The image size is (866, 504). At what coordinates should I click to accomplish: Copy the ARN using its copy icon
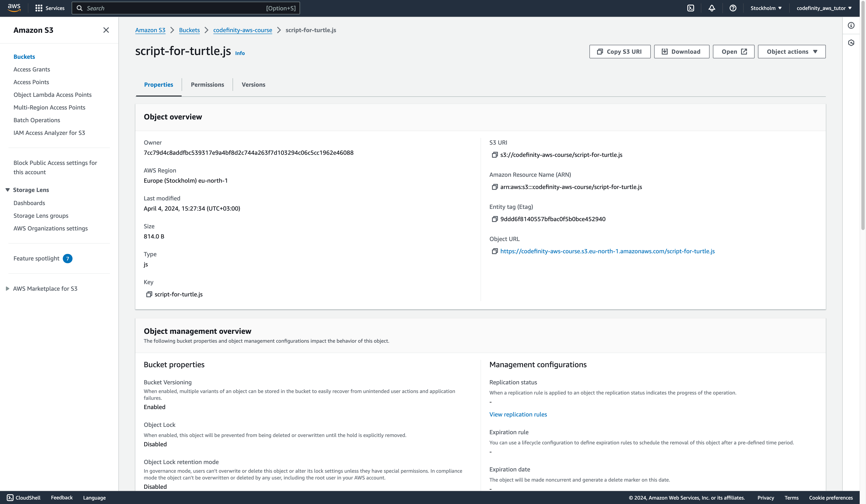point(495,187)
